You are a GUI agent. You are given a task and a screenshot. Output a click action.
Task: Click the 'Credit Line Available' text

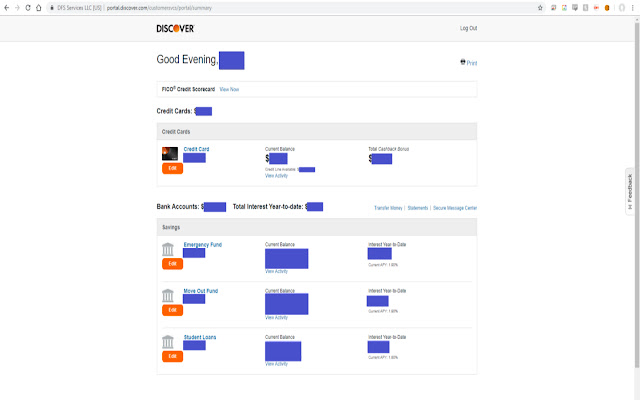click(x=280, y=169)
